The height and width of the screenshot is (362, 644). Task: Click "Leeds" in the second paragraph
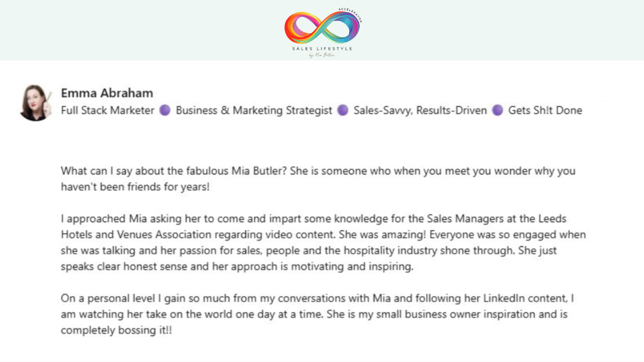coord(552,219)
